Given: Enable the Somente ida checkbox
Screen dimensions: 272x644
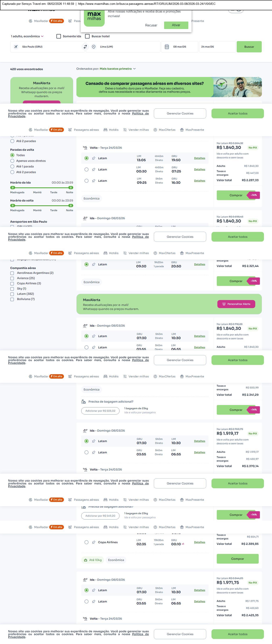Looking at the screenshot, I should pos(59,36).
